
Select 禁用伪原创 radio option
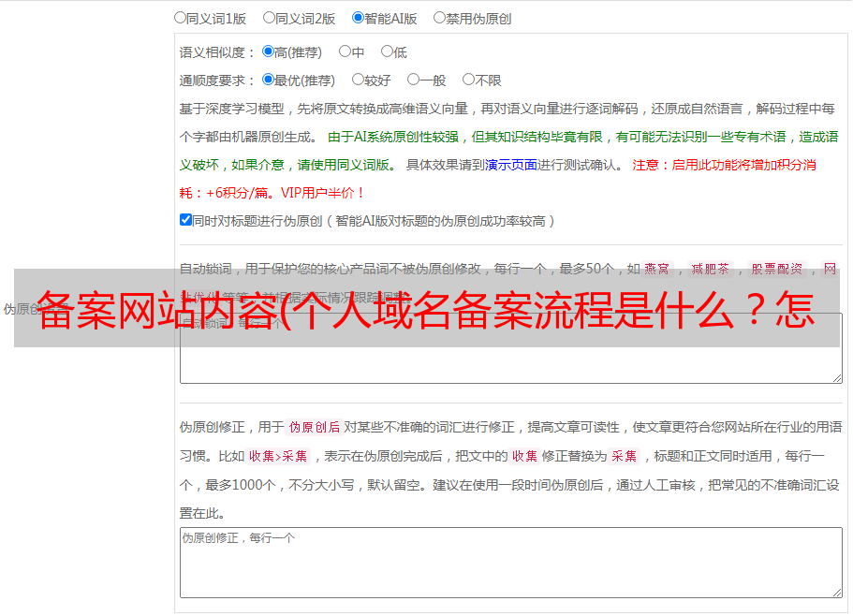439,18
